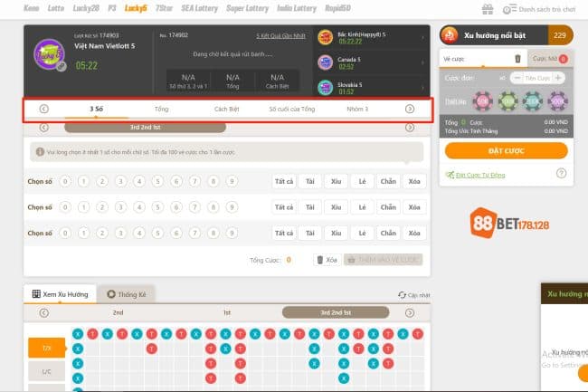Click Xóa in third number row
The image size is (588, 392).
(x=414, y=233)
